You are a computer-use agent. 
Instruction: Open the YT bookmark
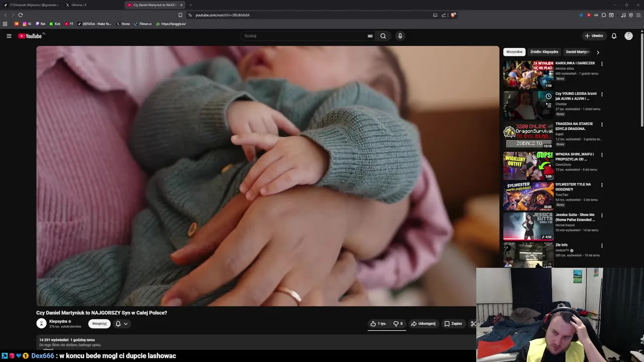tap(69, 24)
